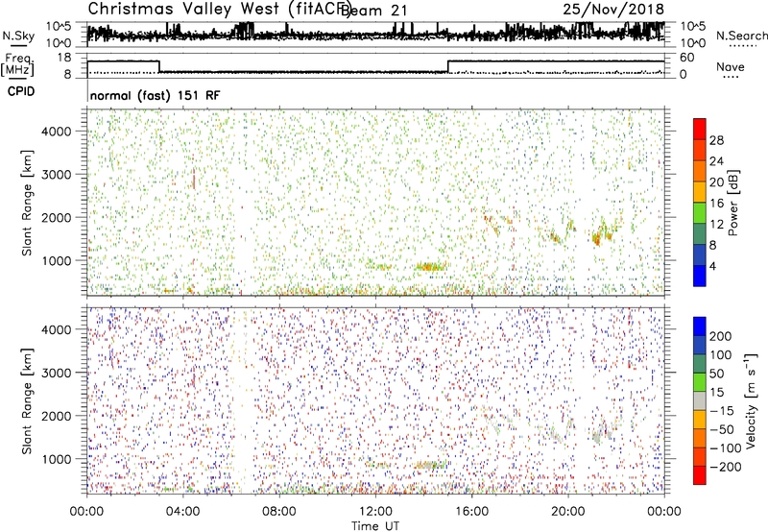Click the velocity colorbar value 200

(x=721, y=336)
